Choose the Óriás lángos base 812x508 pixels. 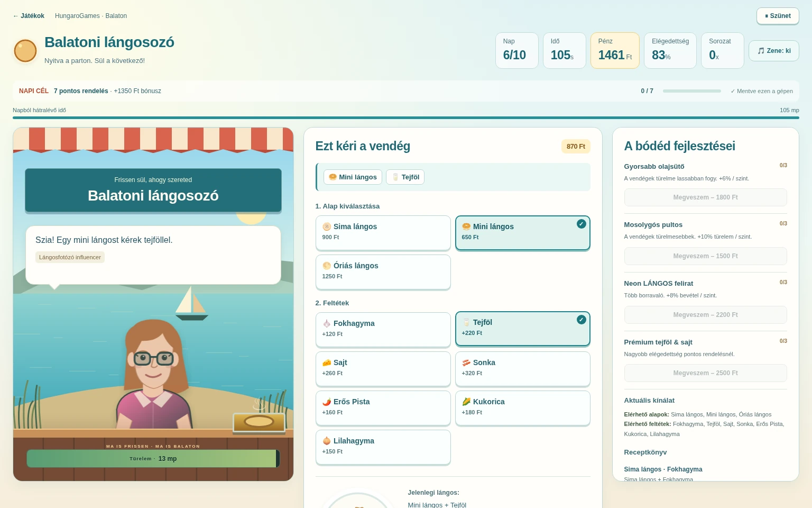pyautogui.click(x=383, y=272)
